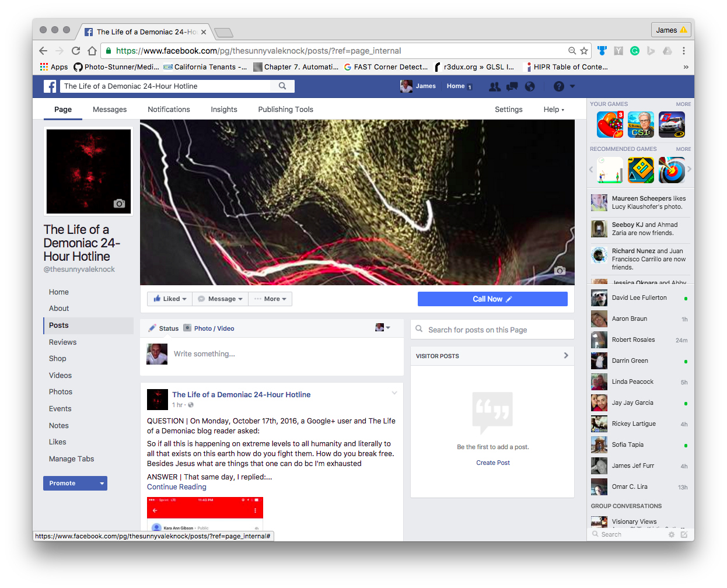Click Home in the blue top bar
The width and height of the screenshot is (727, 588).
(456, 86)
